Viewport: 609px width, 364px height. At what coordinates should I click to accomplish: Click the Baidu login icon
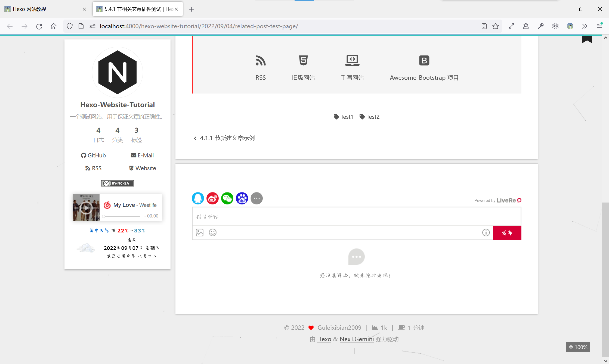pos(242,198)
